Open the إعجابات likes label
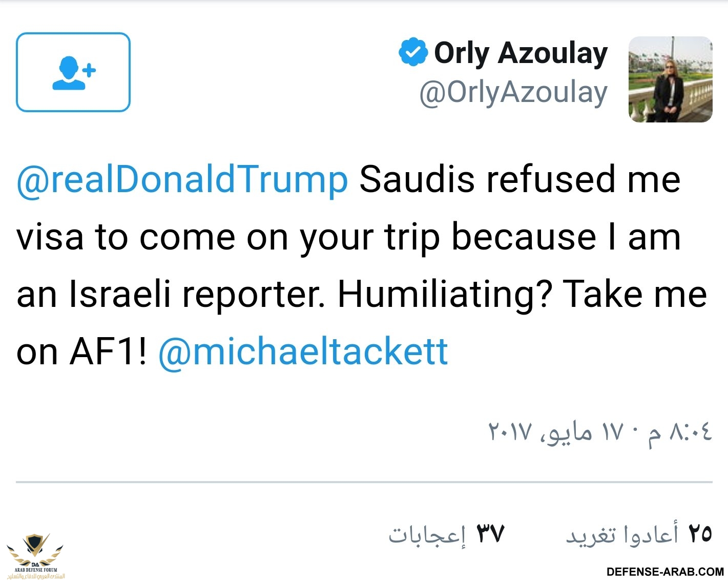The width and height of the screenshot is (728, 581). 427,535
